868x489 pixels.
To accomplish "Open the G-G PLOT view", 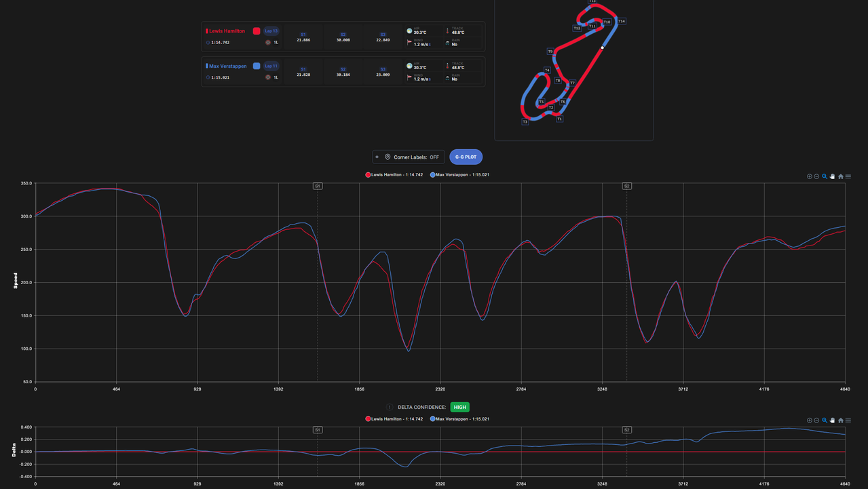I will 466,157.
